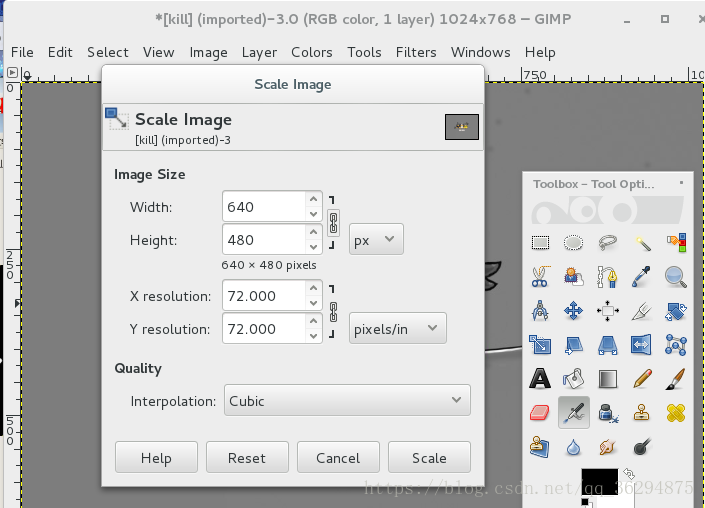Select the Scissors Select tool
The image size is (705, 508).
(x=540, y=276)
